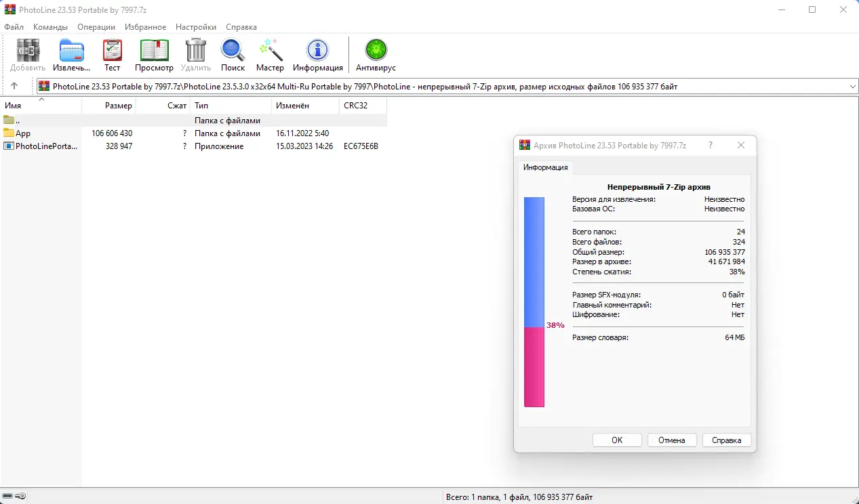Screen dimensions: 859x504
Task: Click the date 15.03.2023 14:26
Action: pyautogui.click(x=304, y=146)
